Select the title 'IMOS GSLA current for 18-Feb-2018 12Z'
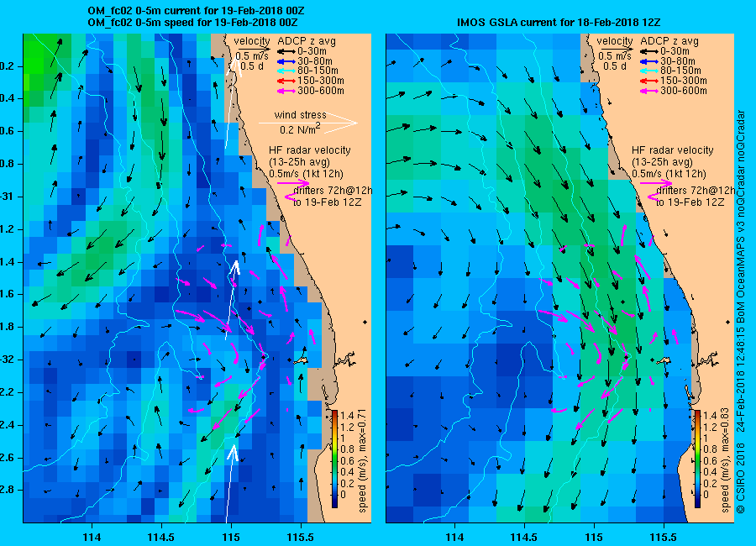Viewport: 756px width, 546px height. pyautogui.click(x=559, y=23)
